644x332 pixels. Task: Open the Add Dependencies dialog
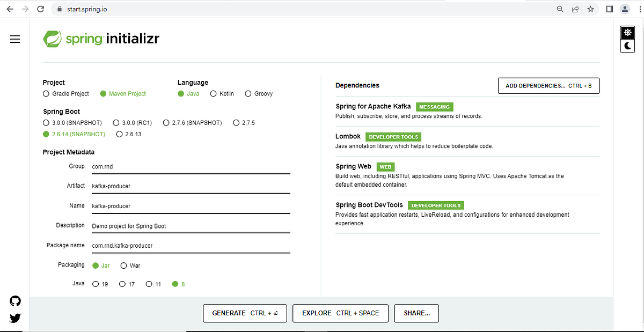tap(548, 85)
